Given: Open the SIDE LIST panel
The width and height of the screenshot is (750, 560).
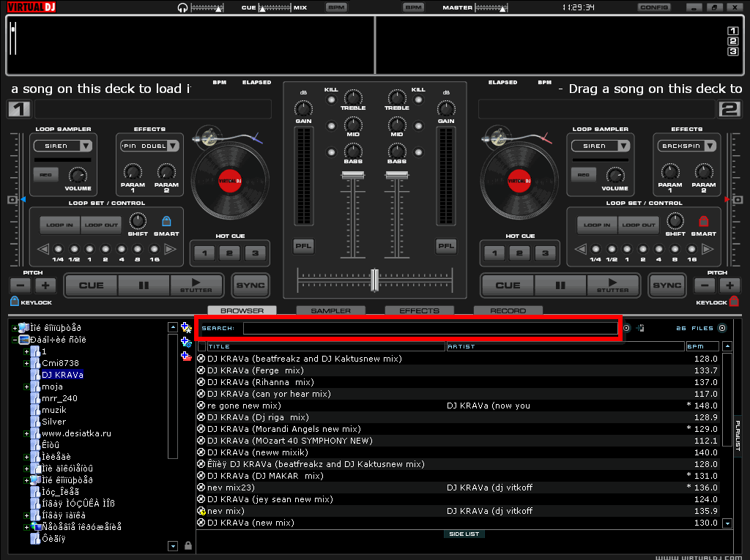Looking at the screenshot, I should [464, 534].
